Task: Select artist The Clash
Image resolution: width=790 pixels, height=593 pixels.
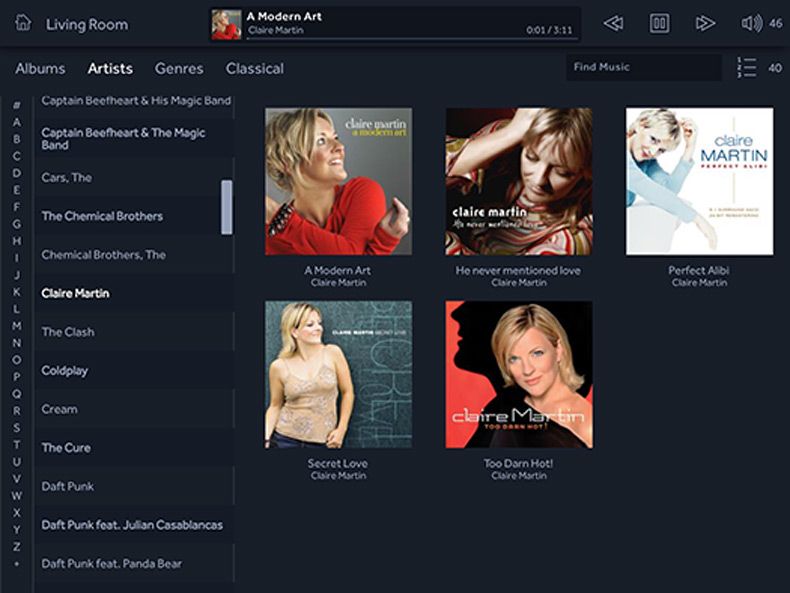Action: click(x=134, y=332)
